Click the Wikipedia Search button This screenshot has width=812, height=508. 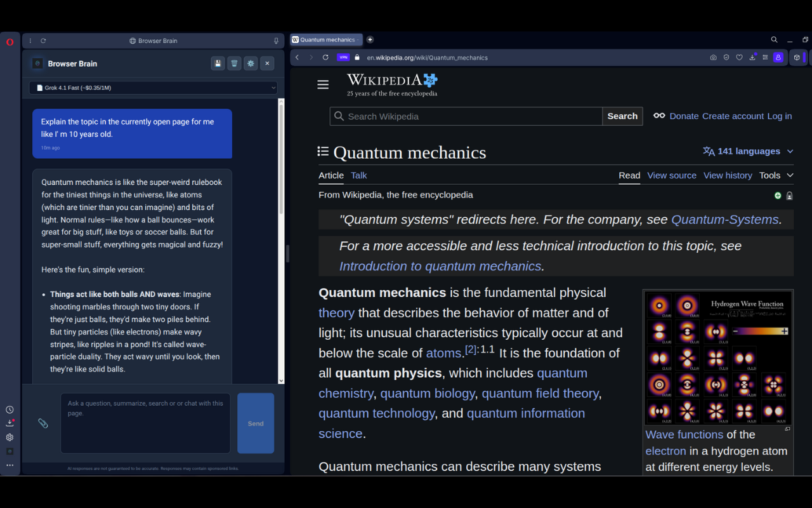click(x=622, y=116)
